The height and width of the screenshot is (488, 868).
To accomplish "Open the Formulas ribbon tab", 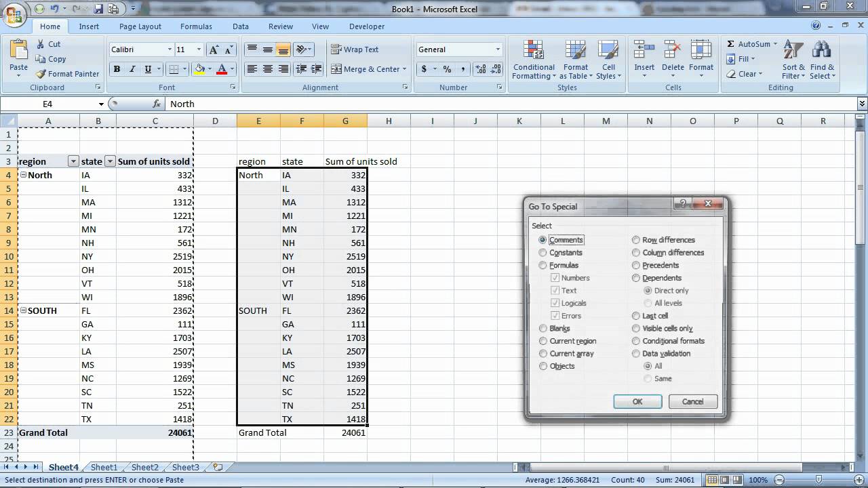I will (196, 26).
